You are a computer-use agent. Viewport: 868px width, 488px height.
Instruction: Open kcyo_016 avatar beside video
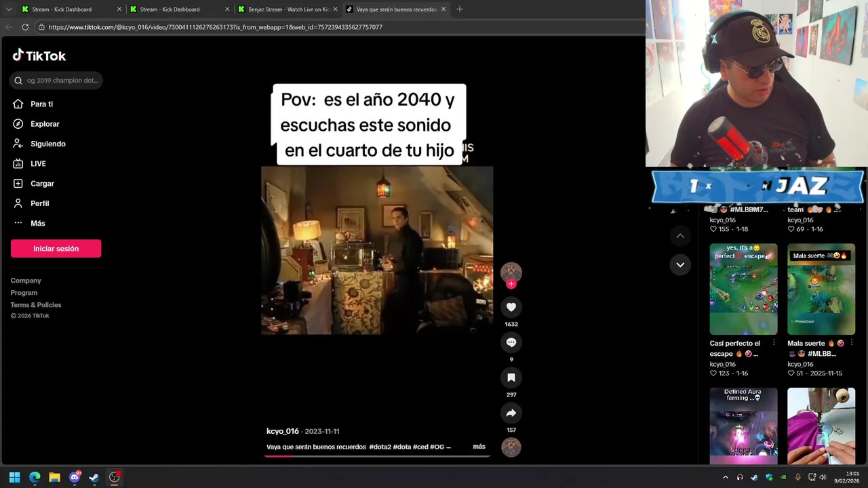point(511,272)
